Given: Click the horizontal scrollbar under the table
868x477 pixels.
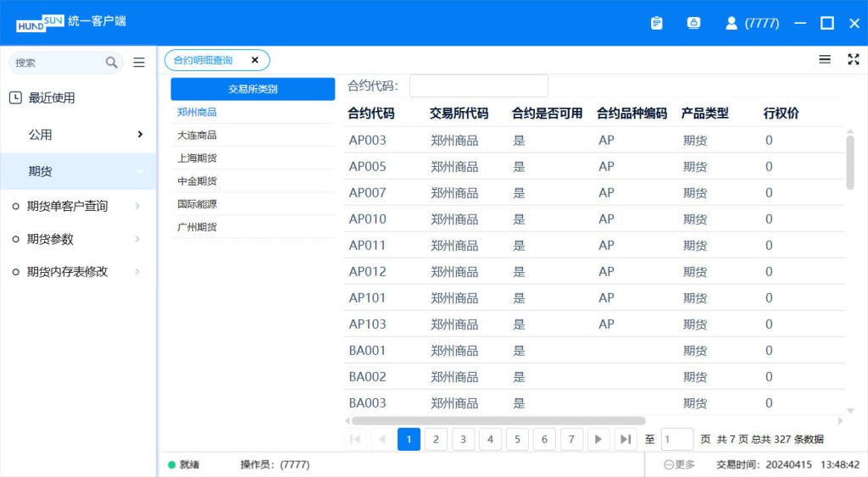Looking at the screenshot, I should click(x=498, y=420).
